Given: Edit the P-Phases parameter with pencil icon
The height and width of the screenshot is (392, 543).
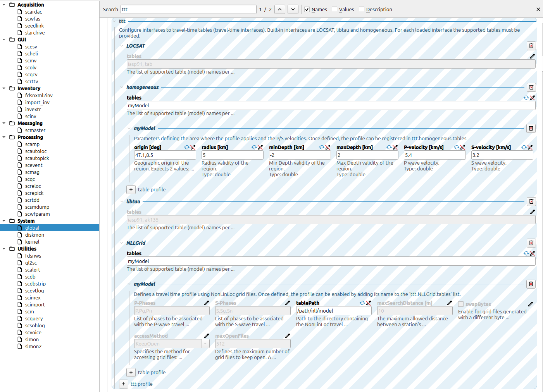Looking at the screenshot, I should click(x=206, y=303).
